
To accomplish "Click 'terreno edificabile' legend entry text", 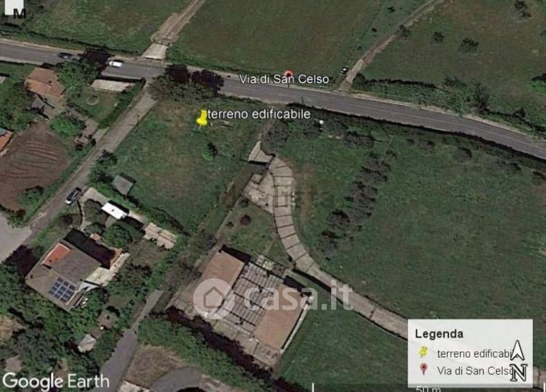I will [x=474, y=354].
